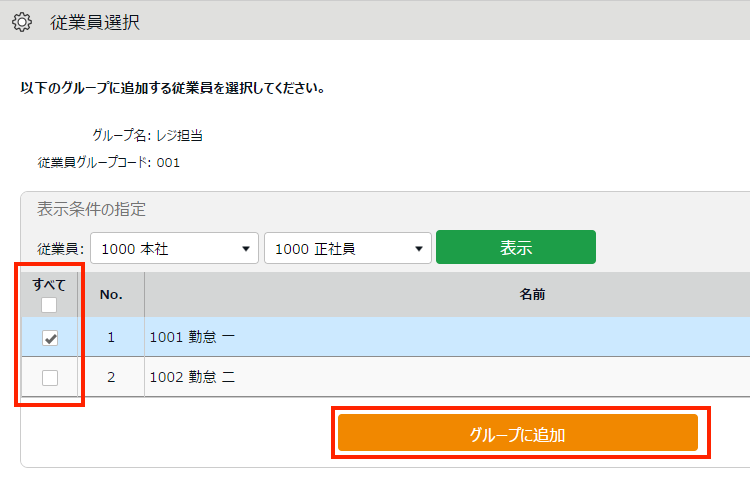Click the 表示条件の指定 section heading
The image size is (750, 481).
click(x=91, y=209)
